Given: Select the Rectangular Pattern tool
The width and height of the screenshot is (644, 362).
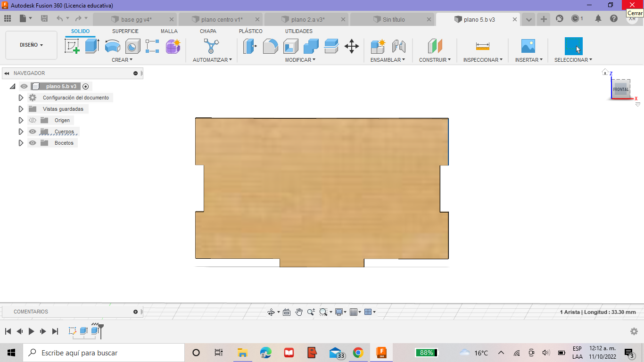Looking at the screenshot, I should (x=152, y=46).
